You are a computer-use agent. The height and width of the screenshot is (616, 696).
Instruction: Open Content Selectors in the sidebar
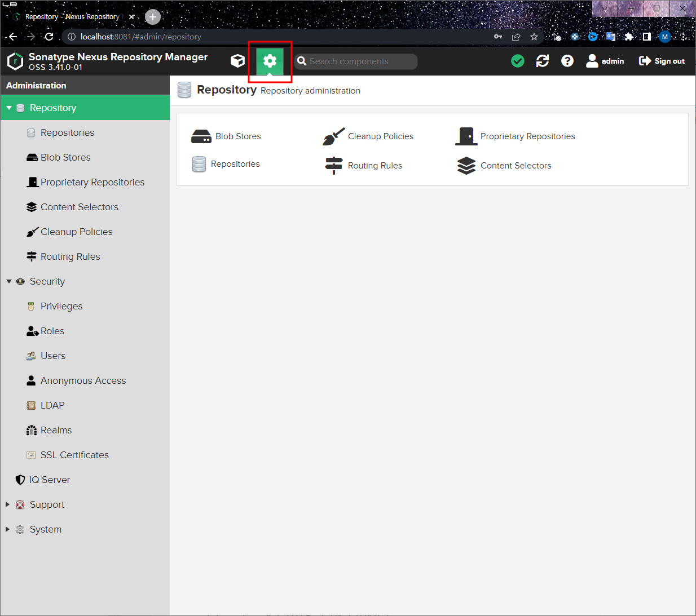click(x=85, y=207)
